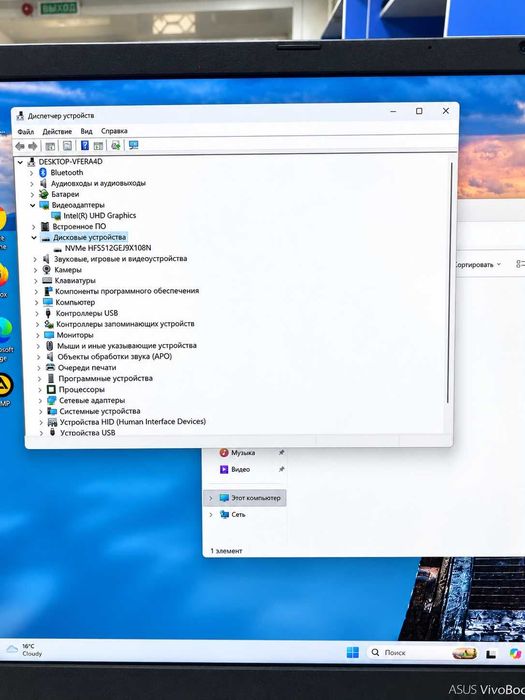Viewport: 525px width, 700px height.
Task: Expand the Мониторы category
Action: point(38,335)
